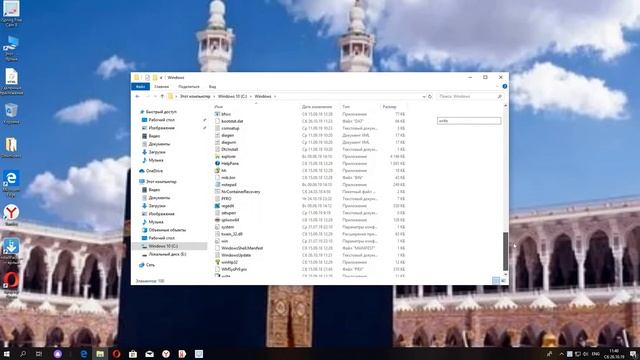Open Видео under Quick access
Image resolution: width=640 pixels, height=360 pixels.
tap(154, 136)
